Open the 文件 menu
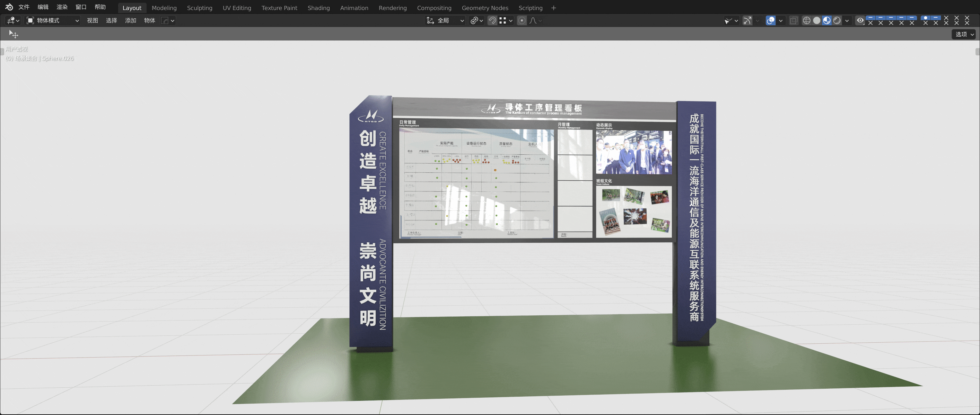 coord(24,7)
